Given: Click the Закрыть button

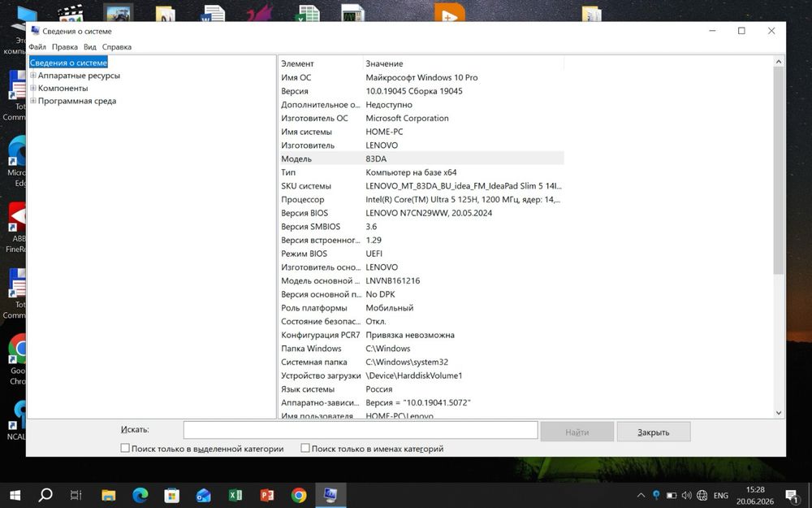Looking at the screenshot, I should 653,432.
